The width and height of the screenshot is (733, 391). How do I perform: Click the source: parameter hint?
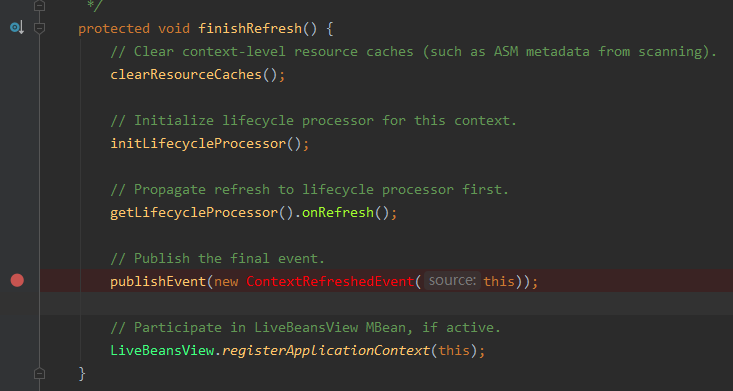[452, 281]
